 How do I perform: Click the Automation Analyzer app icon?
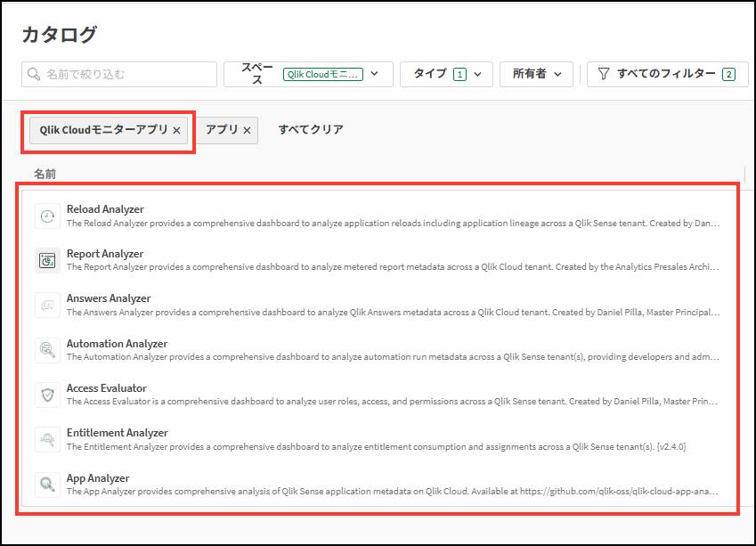47,350
